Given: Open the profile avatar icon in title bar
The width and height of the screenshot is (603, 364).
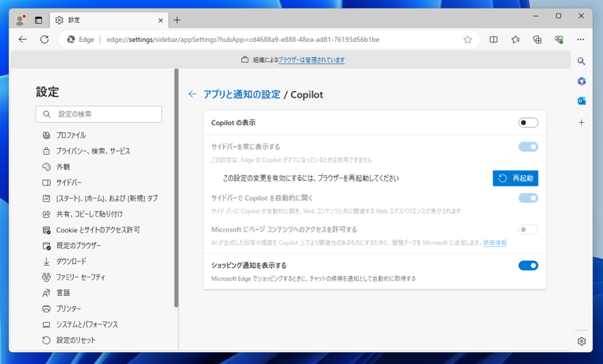Looking at the screenshot, I should (20, 20).
